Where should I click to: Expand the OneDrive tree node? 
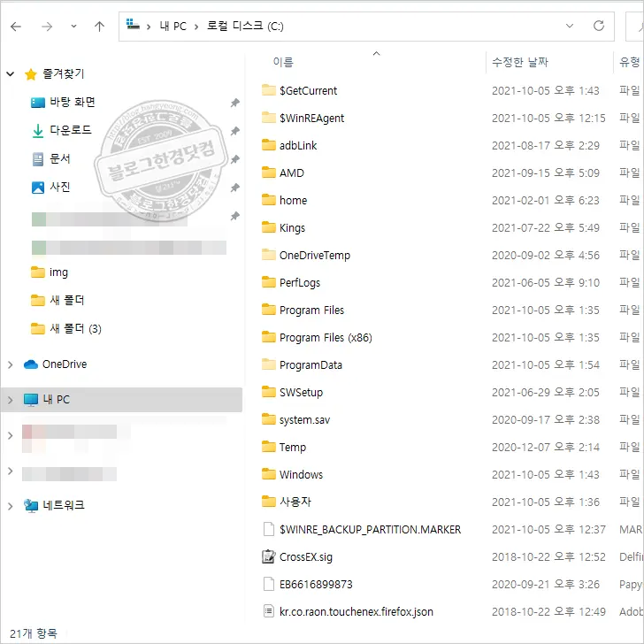pos(11,364)
